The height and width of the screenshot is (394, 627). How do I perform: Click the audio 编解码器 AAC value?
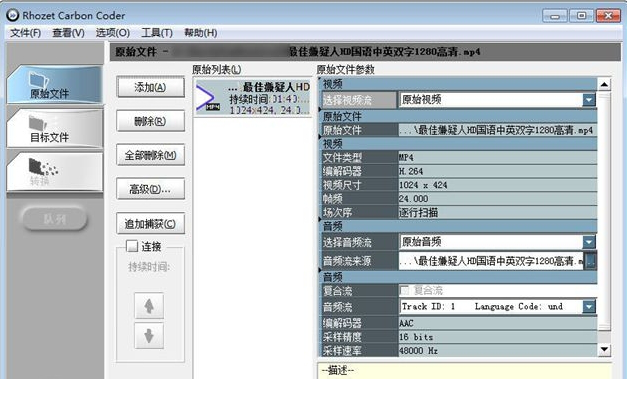click(x=497, y=323)
